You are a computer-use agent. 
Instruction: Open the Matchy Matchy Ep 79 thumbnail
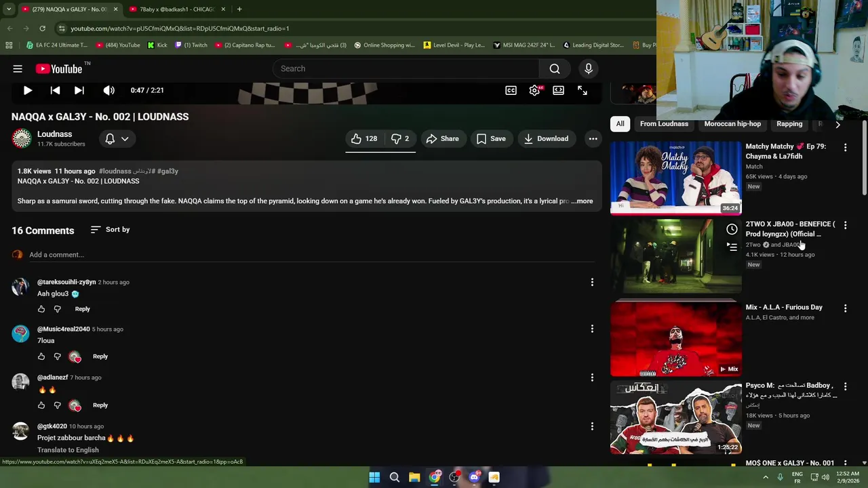[x=676, y=178]
